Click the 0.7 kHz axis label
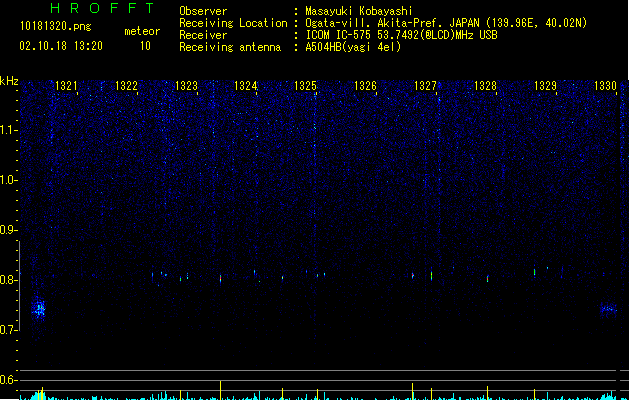 coord(8,330)
